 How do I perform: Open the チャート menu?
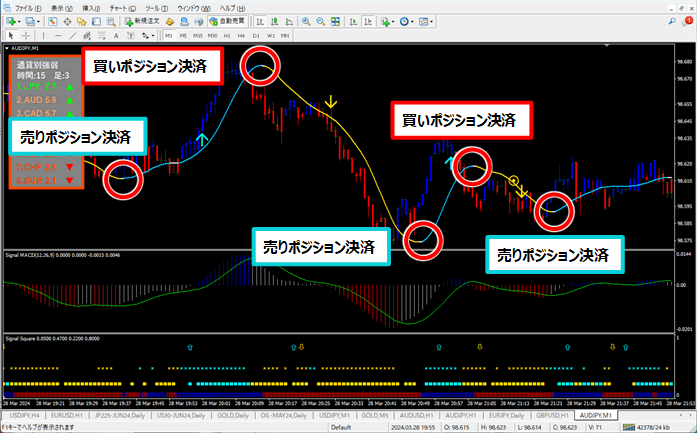120,6
